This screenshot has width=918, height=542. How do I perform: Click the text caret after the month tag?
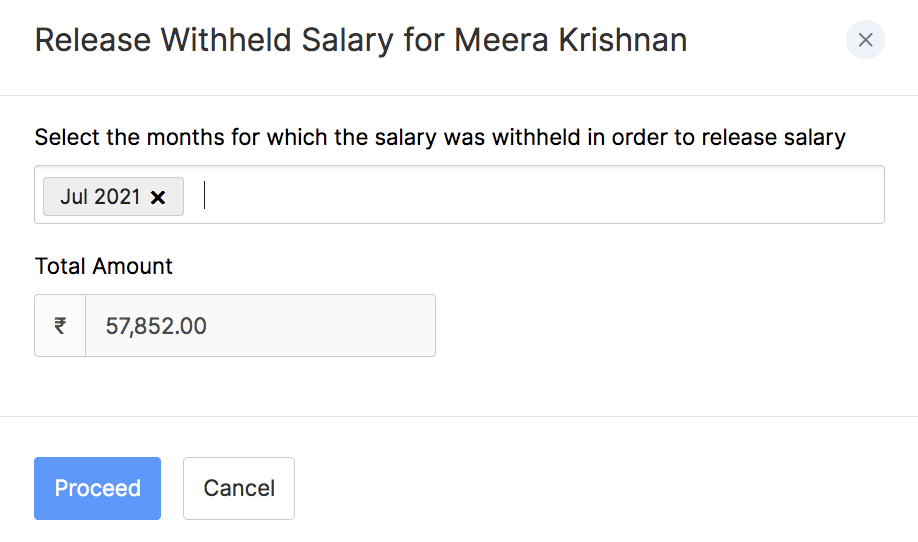[x=205, y=195]
